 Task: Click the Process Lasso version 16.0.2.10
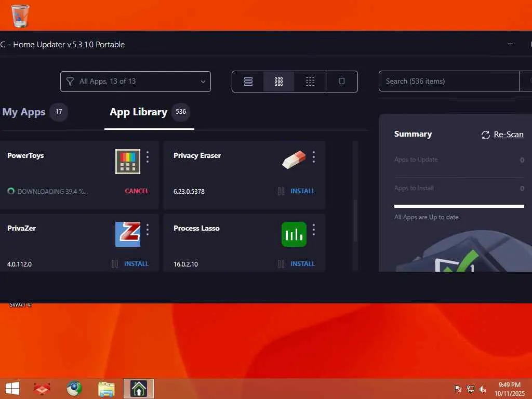(x=185, y=264)
